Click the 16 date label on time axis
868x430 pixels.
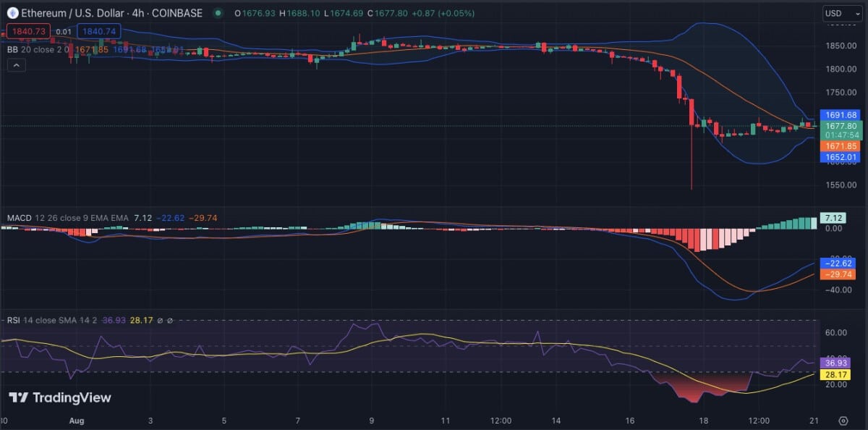pos(630,421)
